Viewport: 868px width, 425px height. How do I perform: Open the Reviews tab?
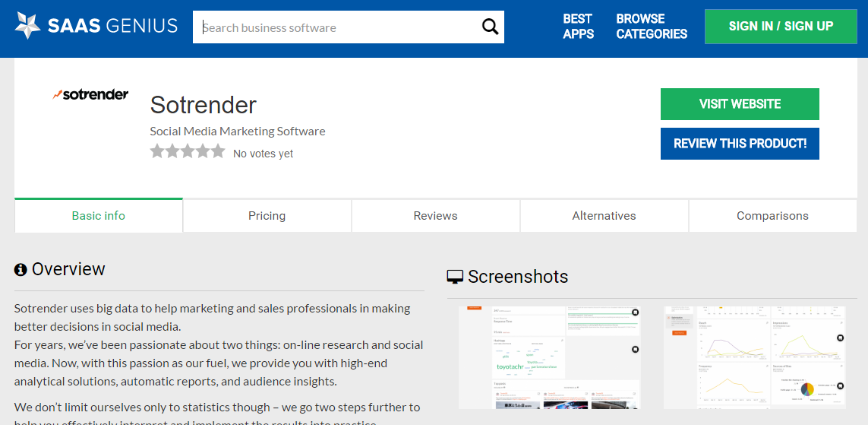[x=435, y=216]
